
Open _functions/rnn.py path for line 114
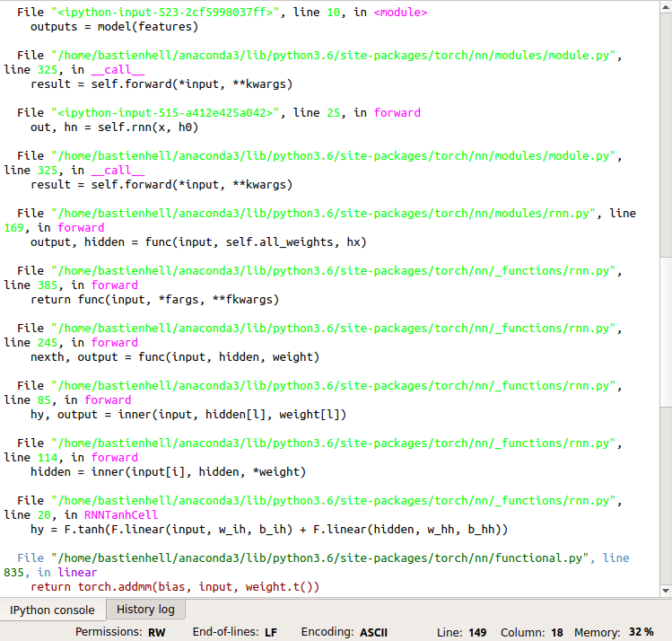332,443
